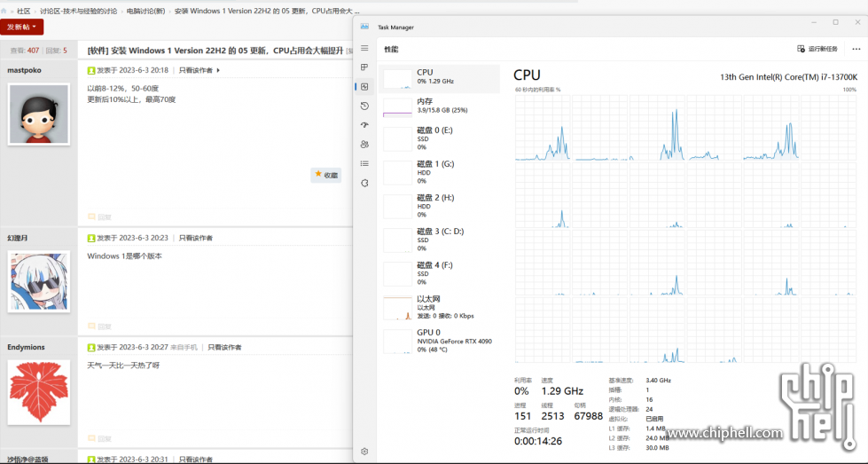Select the 以太网 Ethernet item in performance list
Image resolution: width=868 pixels, height=464 pixels.
pos(440,307)
